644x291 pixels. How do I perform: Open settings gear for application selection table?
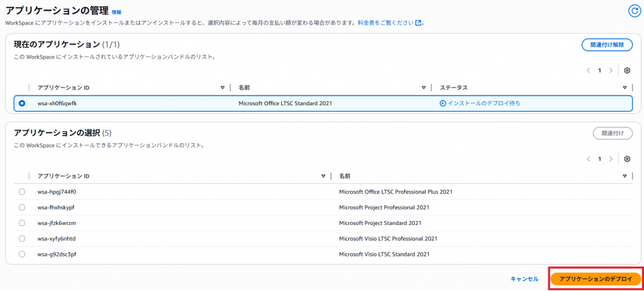click(x=626, y=159)
